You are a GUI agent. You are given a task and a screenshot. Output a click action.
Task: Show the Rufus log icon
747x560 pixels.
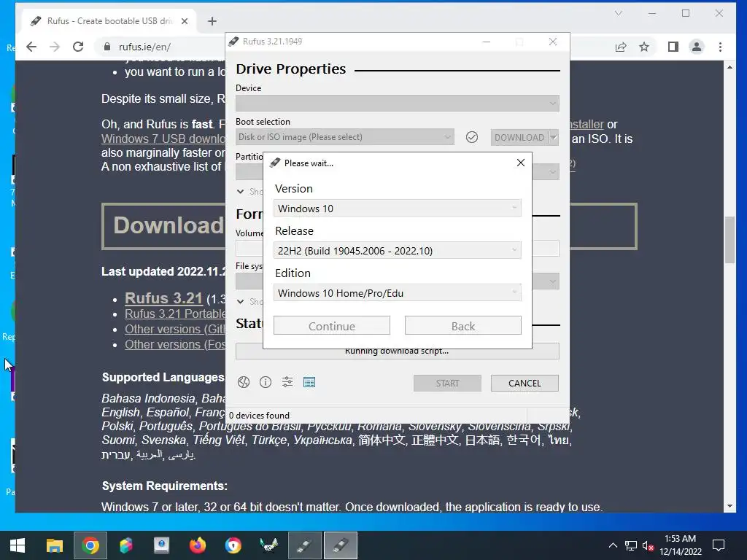(309, 382)
